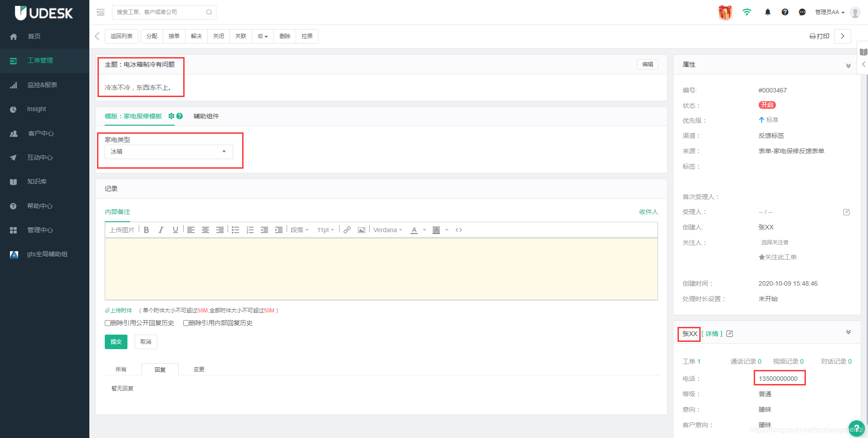The width and height of the screenshot is (868, 438).
Task: Toggle source code view
Action: point(459,230)
